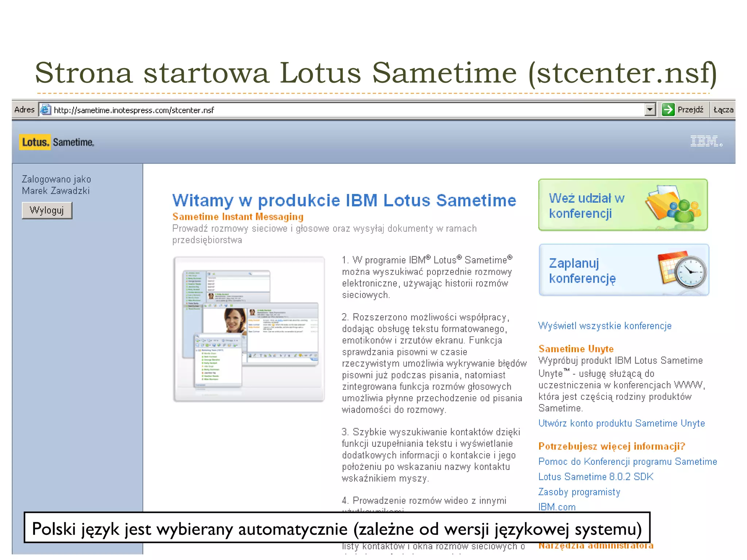Open the Łącza links toolbar
This screenshot has width=747, height=560.
click(x=723, y=110)
